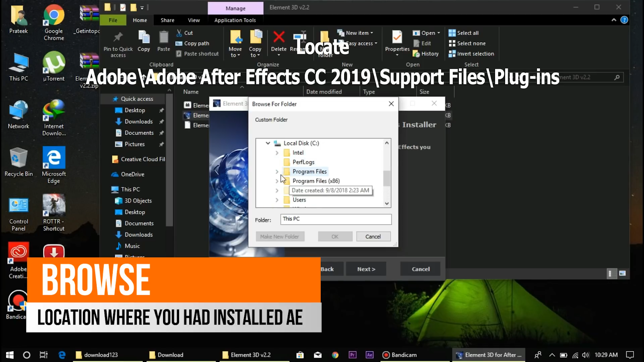Screen dimensions: 644x362
Task: Open History in the ribbon
Action: coord(426,54)
